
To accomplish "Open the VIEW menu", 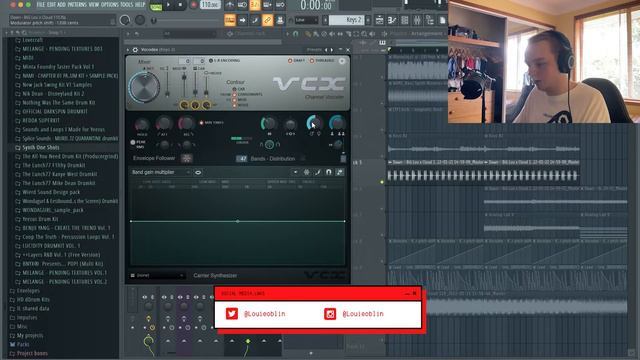I will click(93, 4).
